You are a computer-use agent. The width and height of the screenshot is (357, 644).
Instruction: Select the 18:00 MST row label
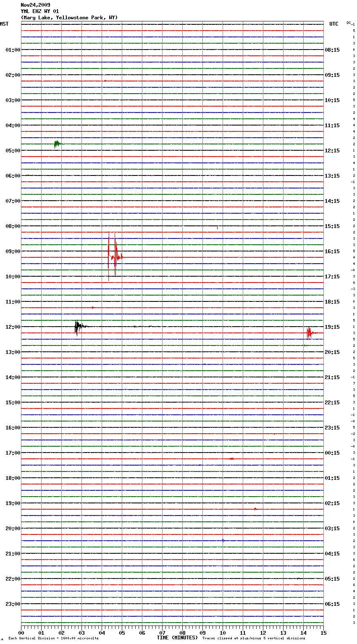coord(13,478)
